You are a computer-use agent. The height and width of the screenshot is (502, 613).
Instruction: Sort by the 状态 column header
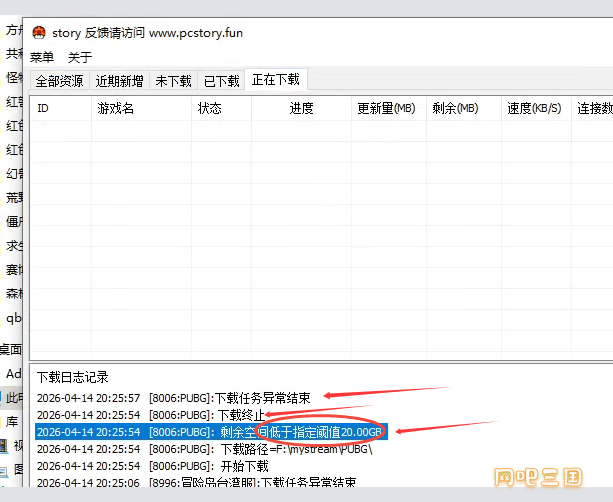(221, 108)
